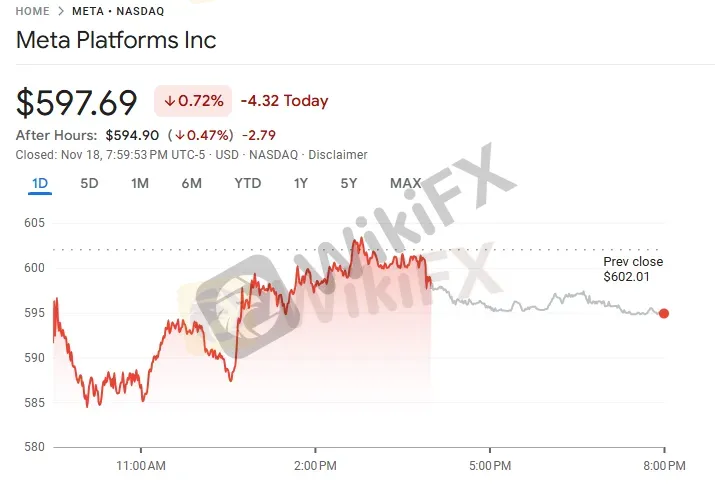This screenshot has width=715, height=488.
Task: Show the 1M chart range
Action: point(140,183)
